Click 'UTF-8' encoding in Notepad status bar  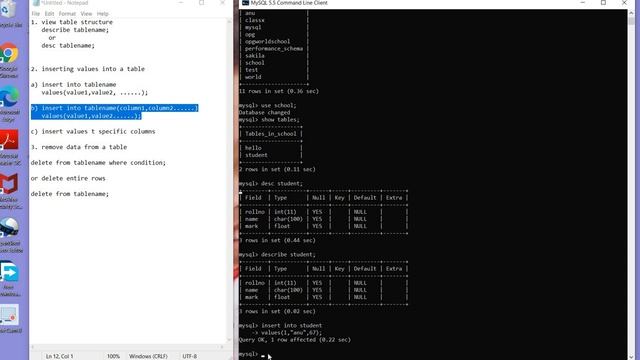[x=190, y=356]
